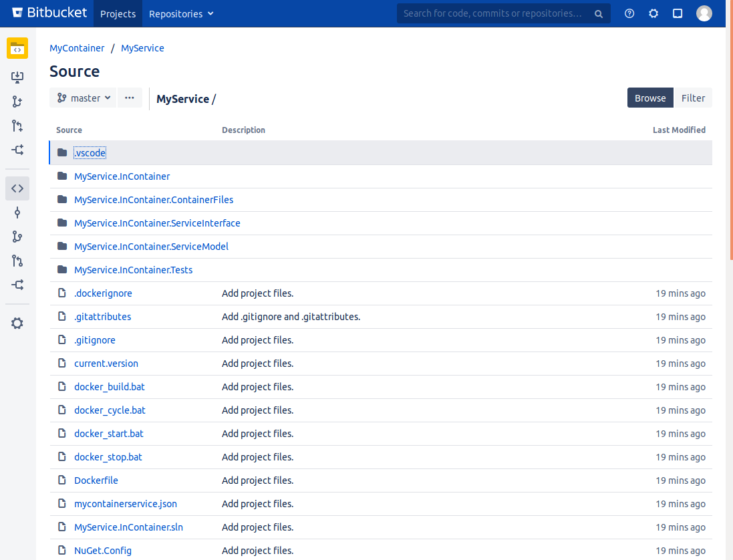Open the MyService.InContainer folder

(122, 176)
